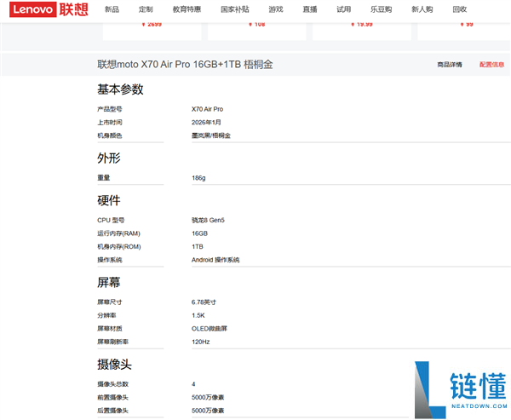The image size is (511, 420).
Task: Click the 屏幕尺寸 label
Action: tap(110, 302)
